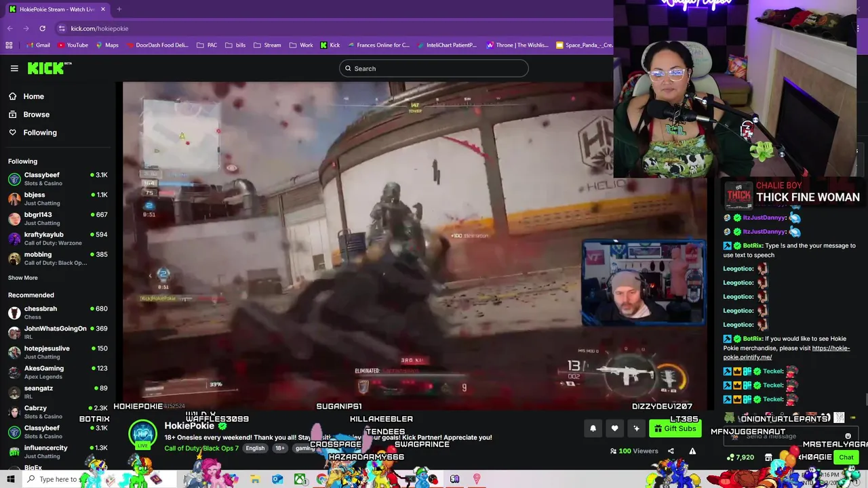This screenshot has width=868, height=488.
Task: Click the sparkle subscribe icon
Action: (636, 428)
